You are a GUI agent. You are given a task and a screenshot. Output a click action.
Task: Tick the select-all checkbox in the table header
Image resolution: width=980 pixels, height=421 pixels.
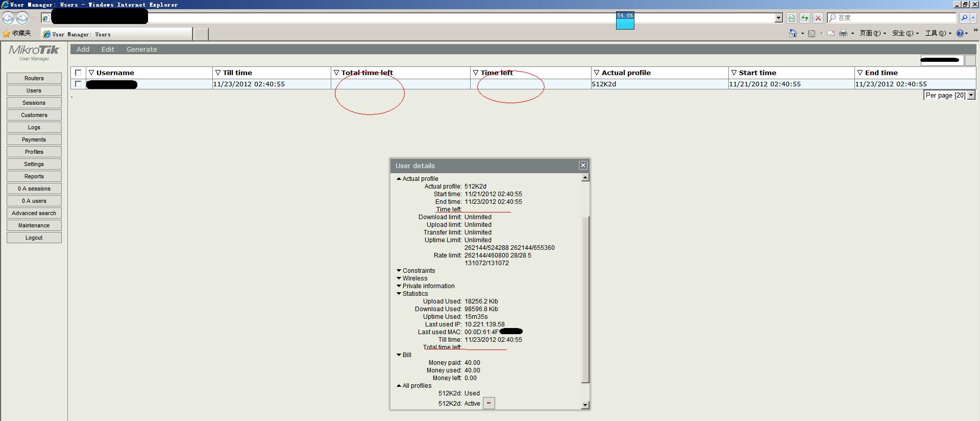78,73
